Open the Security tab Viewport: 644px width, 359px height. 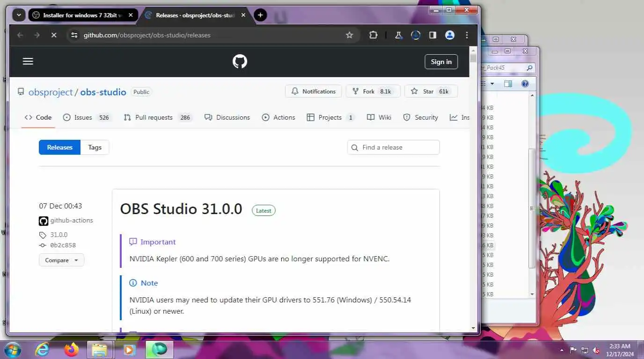pos(421,117)
